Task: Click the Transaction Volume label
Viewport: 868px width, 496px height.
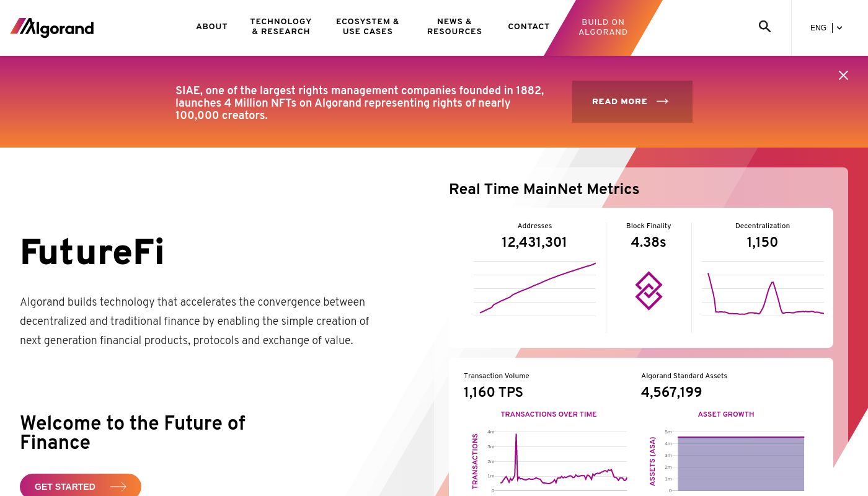Action: click(x=497, y=376)
